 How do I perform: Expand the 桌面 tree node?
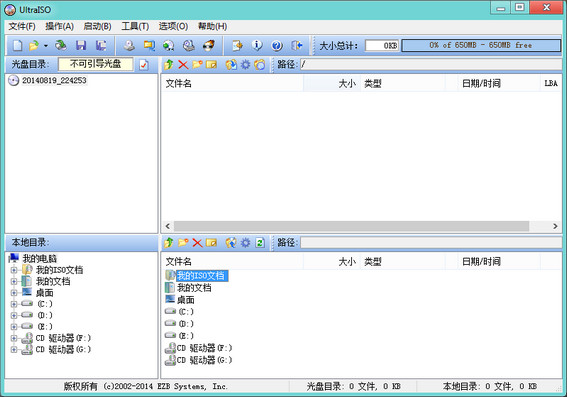click(x=14, y=293)
